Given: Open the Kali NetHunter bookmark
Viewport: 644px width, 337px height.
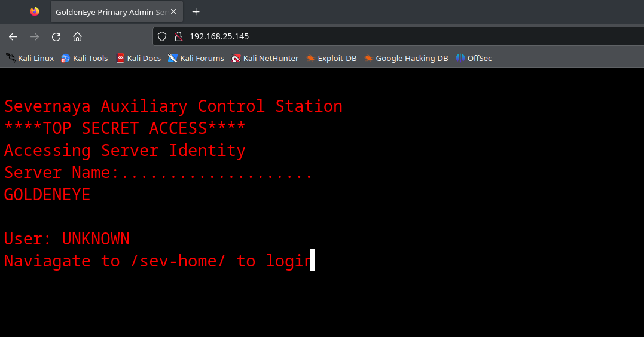Looking at the screenshot, I should click(265, 59).
